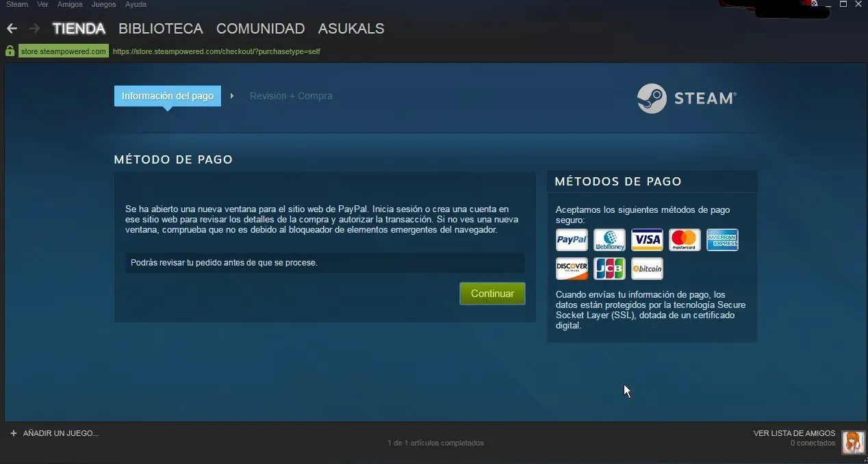Select the bitcoin payment icon

(x=647, y=268)
